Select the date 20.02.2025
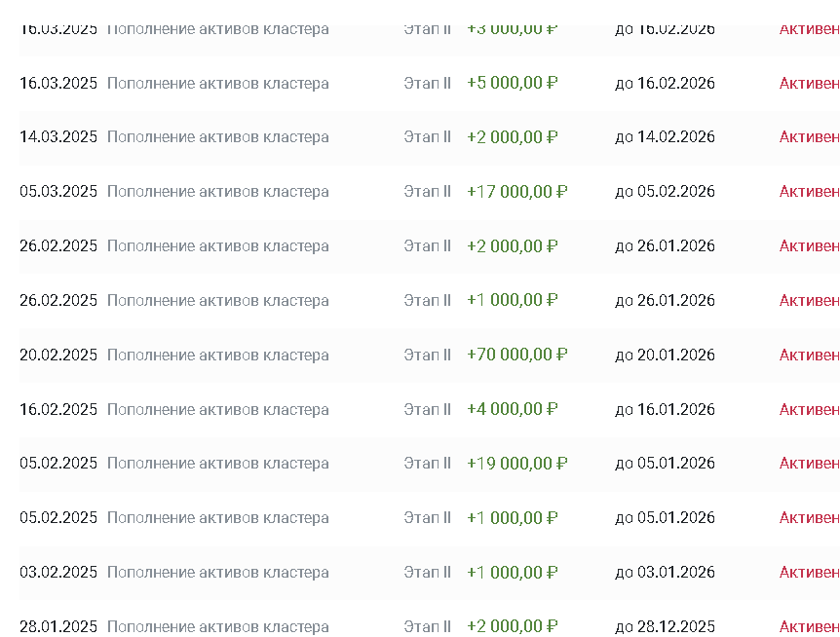This screenshot has height=637, width=840. point(58,355)
